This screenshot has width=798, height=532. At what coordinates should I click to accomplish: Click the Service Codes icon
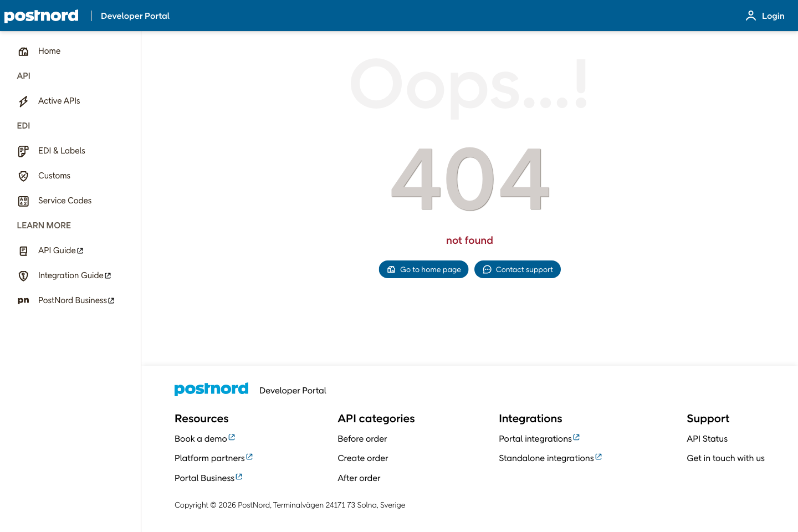[x=23, y=201]
